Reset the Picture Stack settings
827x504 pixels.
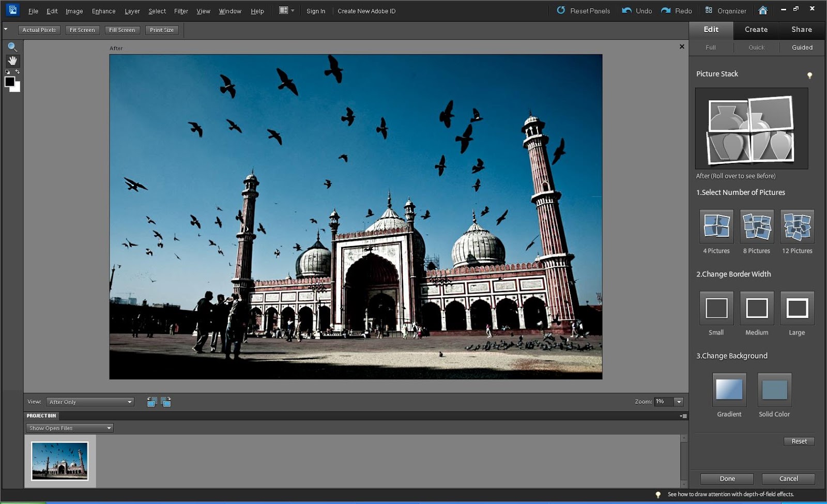tap(799, 441)
